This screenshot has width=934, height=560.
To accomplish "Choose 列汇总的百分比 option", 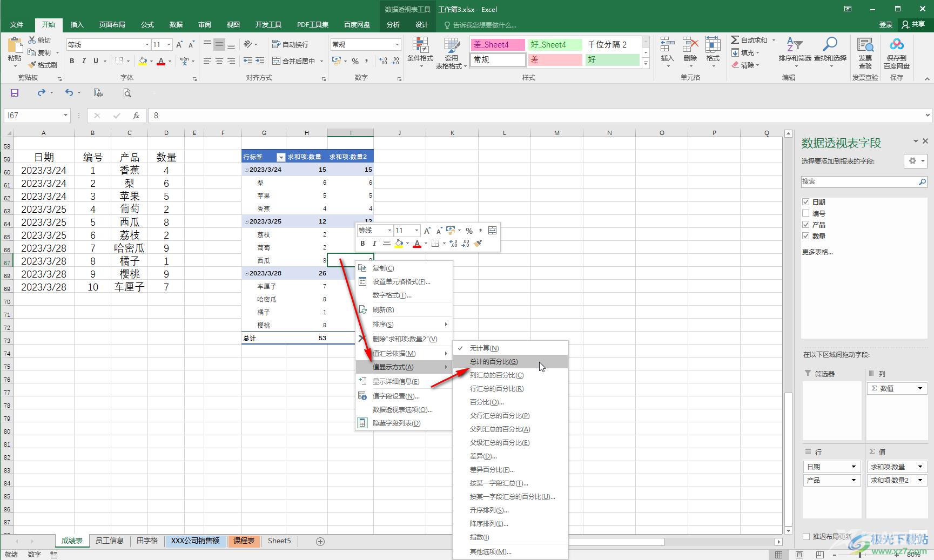I will 510,375.
